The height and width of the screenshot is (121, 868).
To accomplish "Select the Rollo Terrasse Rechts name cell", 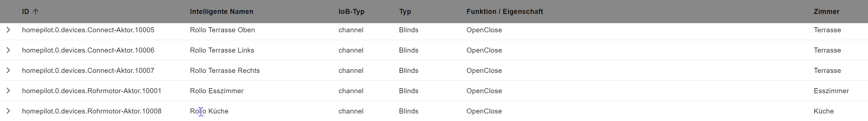I will [224, 71].
